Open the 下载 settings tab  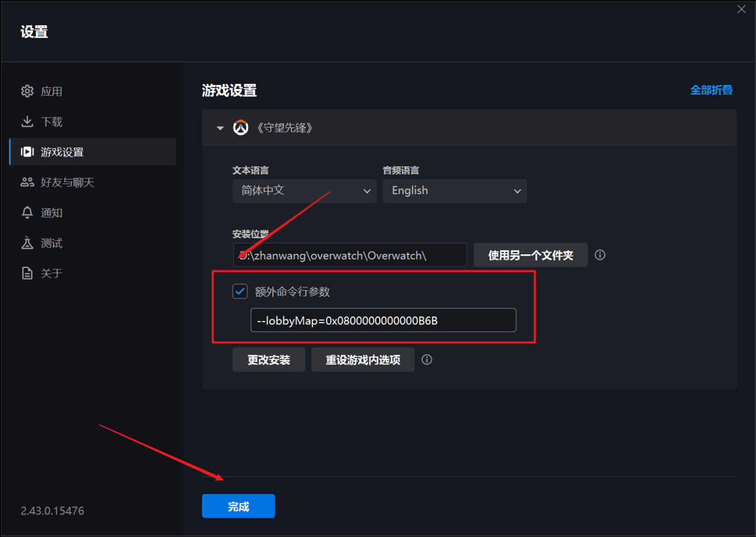point(93,122)
